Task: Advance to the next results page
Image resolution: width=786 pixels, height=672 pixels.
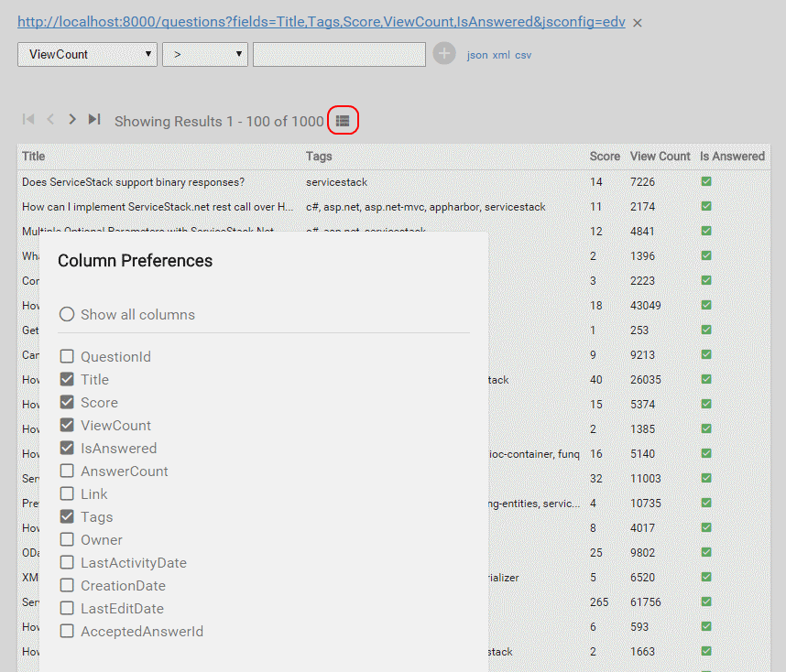Action: tap(72, 119)
